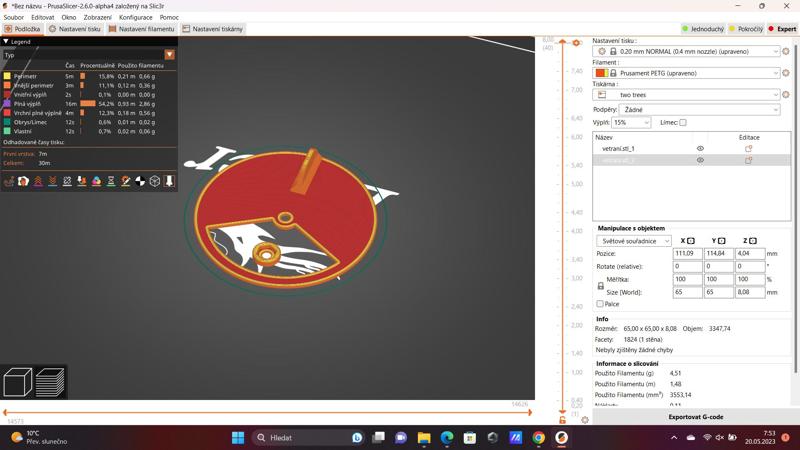Open print settings gear next to 0.20 mm NORMAL

786,52
